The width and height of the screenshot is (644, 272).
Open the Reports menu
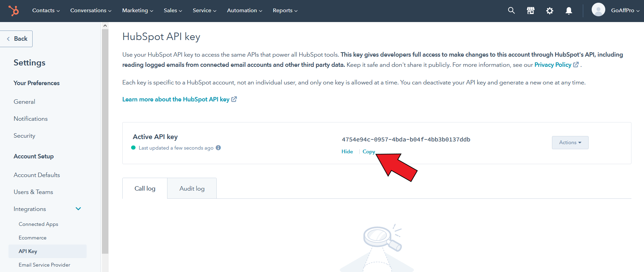[285, 11]
